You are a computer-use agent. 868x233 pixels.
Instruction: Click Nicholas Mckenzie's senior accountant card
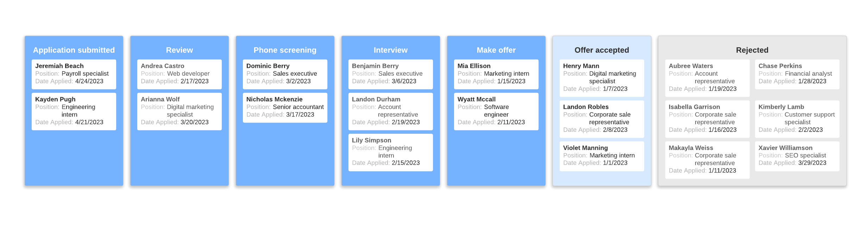click(x=285, y=107)
